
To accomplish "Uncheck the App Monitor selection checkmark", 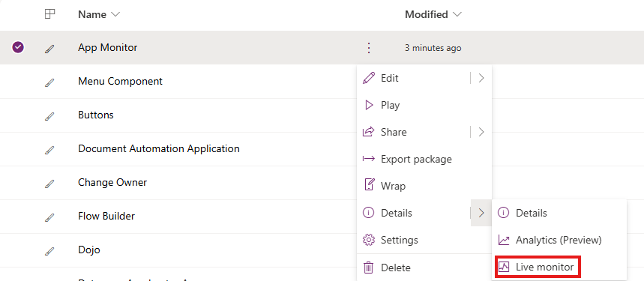I will point(18,48).
